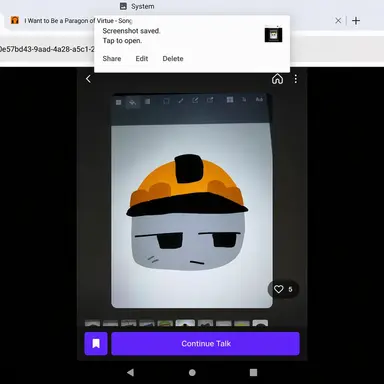384x384 pixels.
Task: Open the saved screenshot preview thumbnail
Action: pos(273,35)
